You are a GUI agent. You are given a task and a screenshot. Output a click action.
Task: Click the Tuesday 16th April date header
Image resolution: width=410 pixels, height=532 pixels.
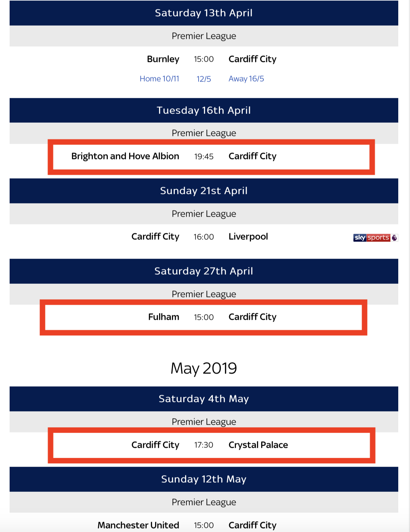(x=204, y=110)
